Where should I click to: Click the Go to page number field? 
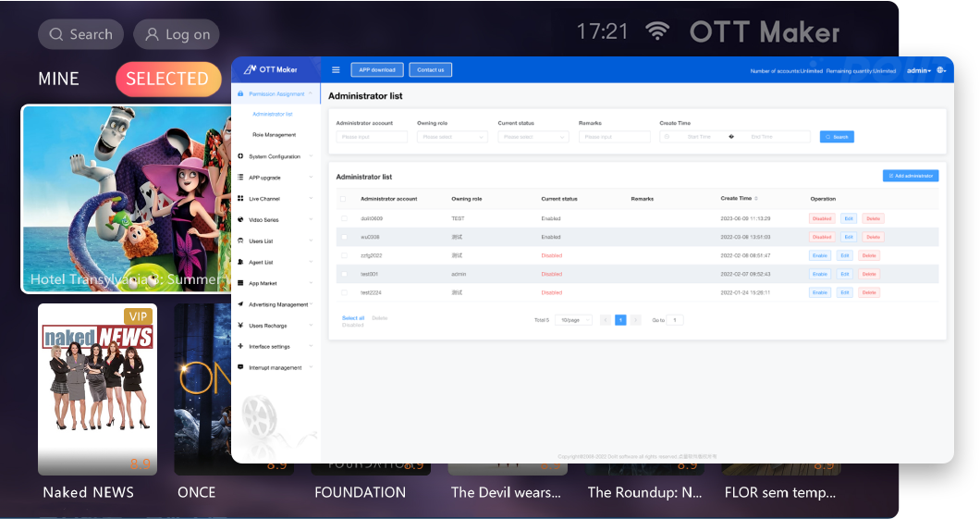(674, 319)
